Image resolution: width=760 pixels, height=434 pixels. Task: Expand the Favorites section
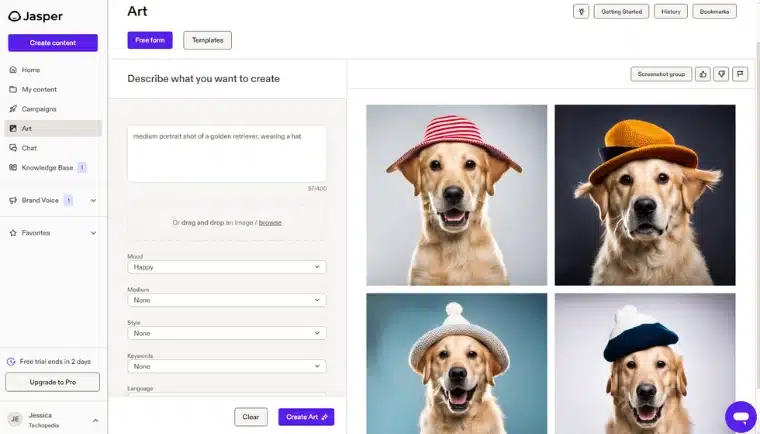[x=93, y=233]
